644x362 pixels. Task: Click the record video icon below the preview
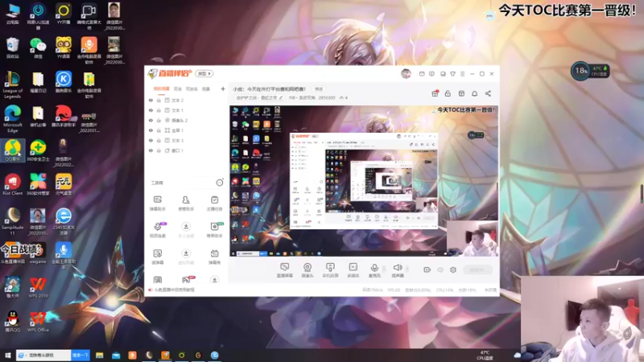click(427, 269)
